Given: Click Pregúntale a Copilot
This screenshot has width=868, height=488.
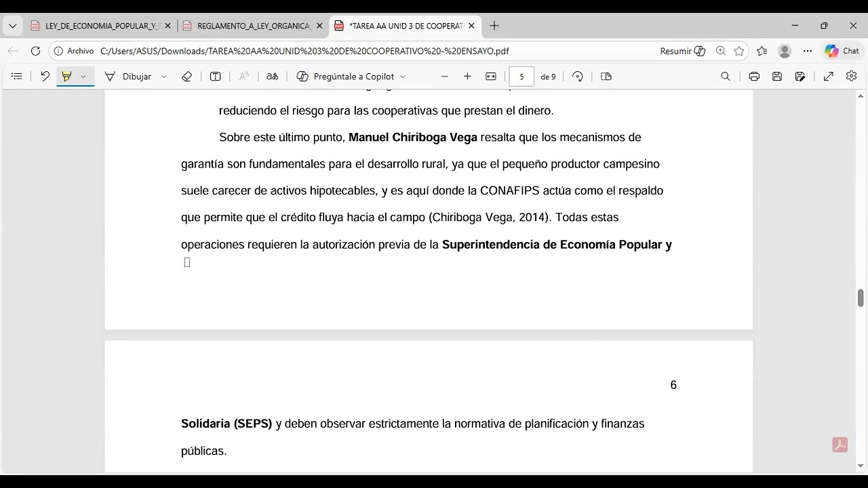Looking at the screenshot, I should pyautogui.click(x=346, y=77).
